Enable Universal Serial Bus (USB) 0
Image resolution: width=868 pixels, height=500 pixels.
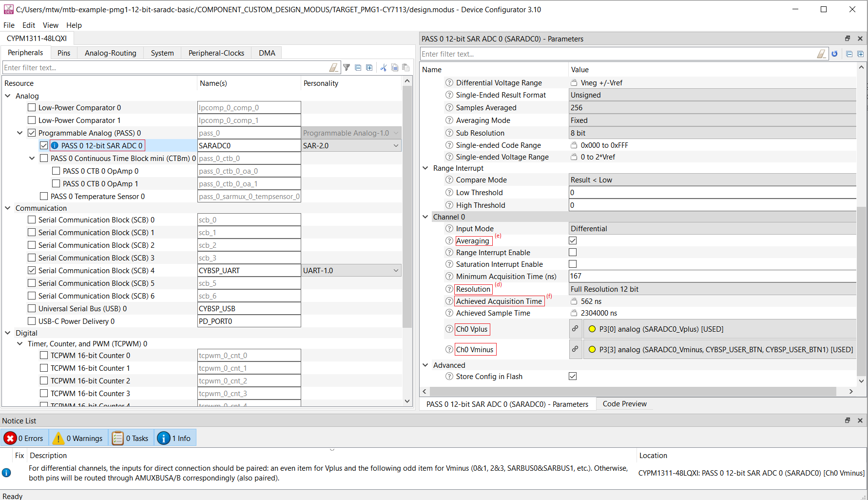(x=32, y=309)
